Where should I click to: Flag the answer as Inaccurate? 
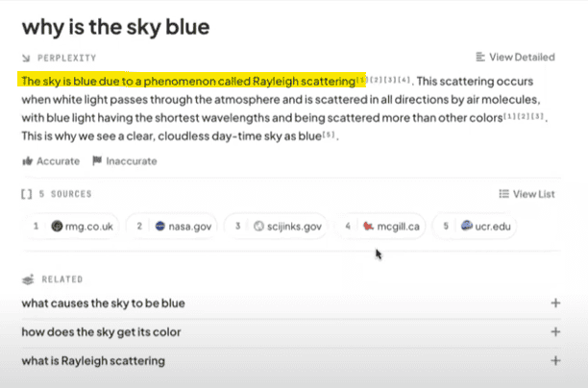125,161
